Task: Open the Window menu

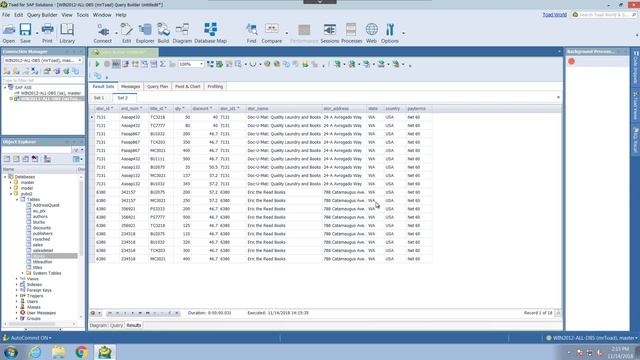Action: coord(102,15)
